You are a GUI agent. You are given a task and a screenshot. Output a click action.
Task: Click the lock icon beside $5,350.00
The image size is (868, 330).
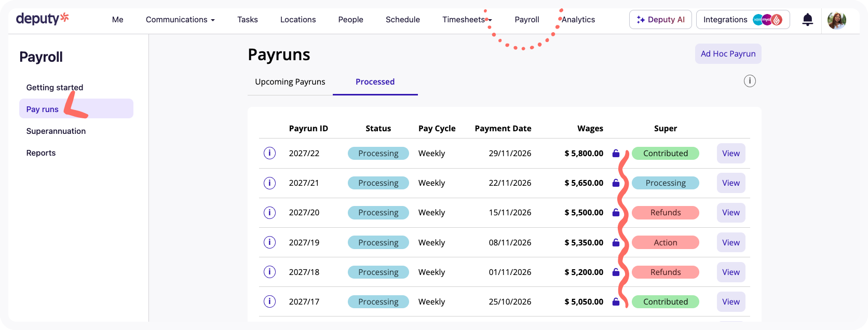point(616,242)
